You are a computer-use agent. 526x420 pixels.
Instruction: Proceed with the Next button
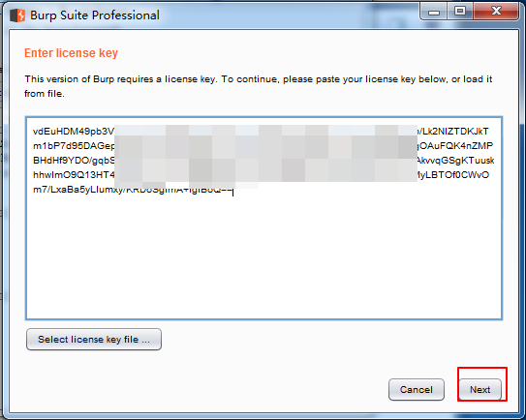[480, 389]
